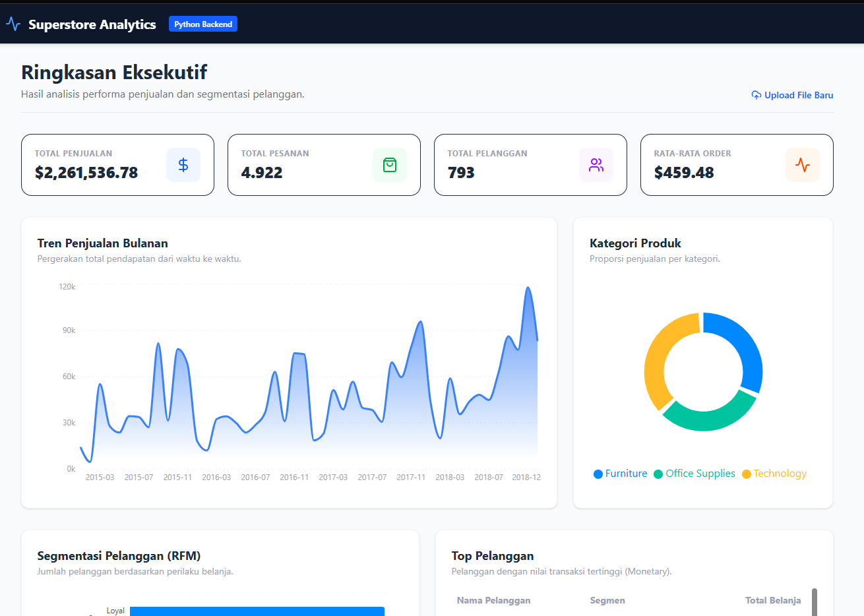Click the Nama Pelanggan column header
The image size is (864, 616).
pos(493,600)
